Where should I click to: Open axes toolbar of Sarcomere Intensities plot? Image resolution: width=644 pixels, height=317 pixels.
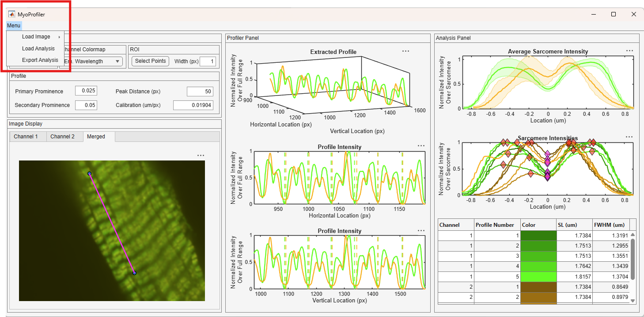[x=629, y=137]
